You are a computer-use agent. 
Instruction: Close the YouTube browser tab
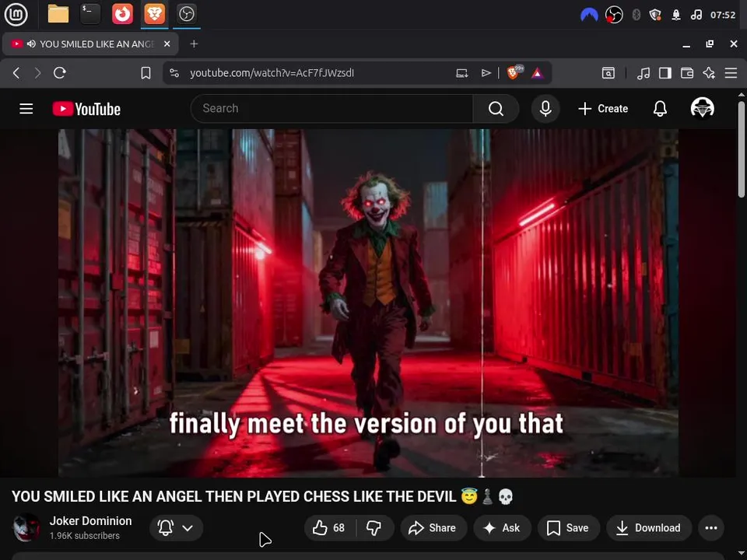click(x=167, y=44)
